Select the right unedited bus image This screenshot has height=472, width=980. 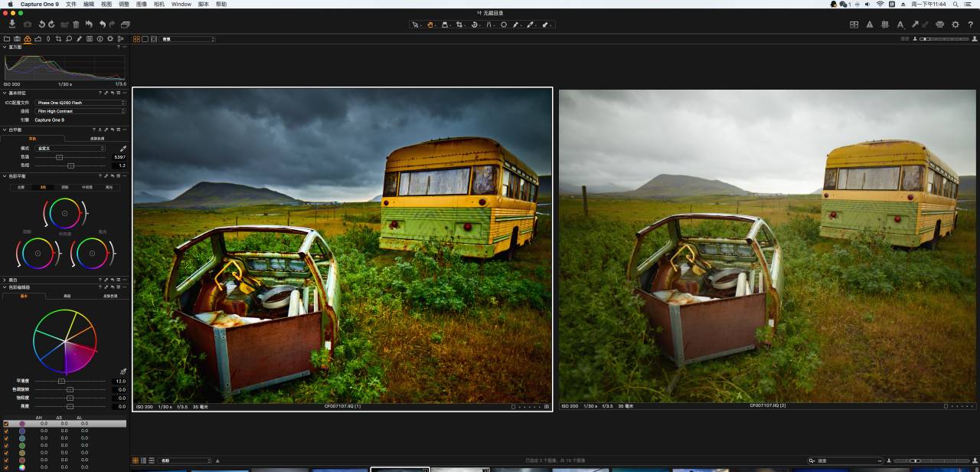click(768, 245)
